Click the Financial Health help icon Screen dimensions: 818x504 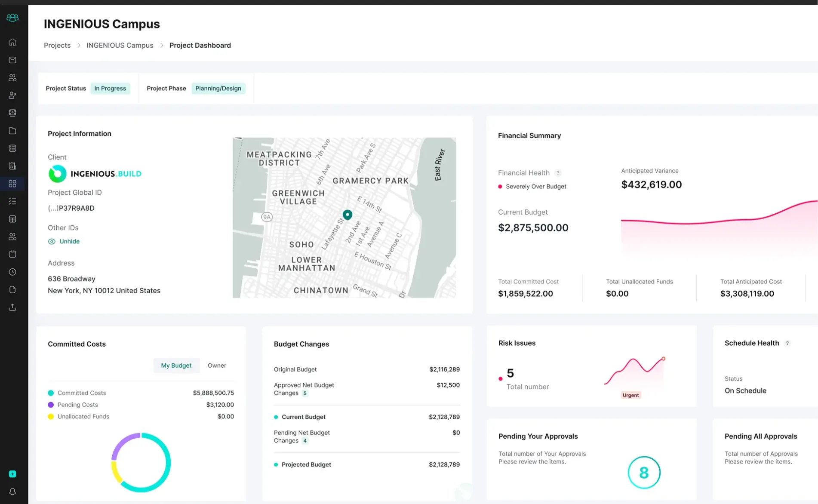pyautogui.click(x=558, y=173)
